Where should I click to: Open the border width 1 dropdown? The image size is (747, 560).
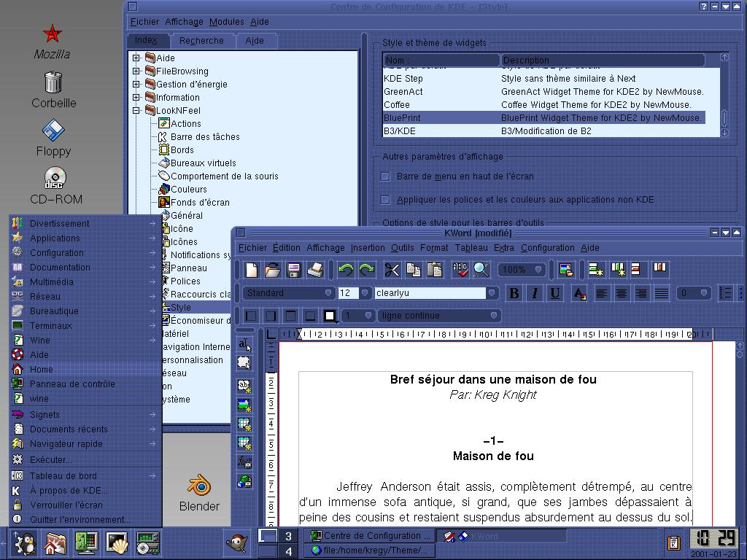pos(357,316)
